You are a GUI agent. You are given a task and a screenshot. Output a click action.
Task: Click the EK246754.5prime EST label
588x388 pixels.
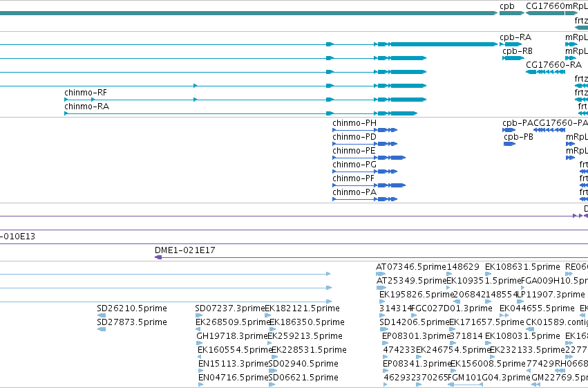coord(454,350)
